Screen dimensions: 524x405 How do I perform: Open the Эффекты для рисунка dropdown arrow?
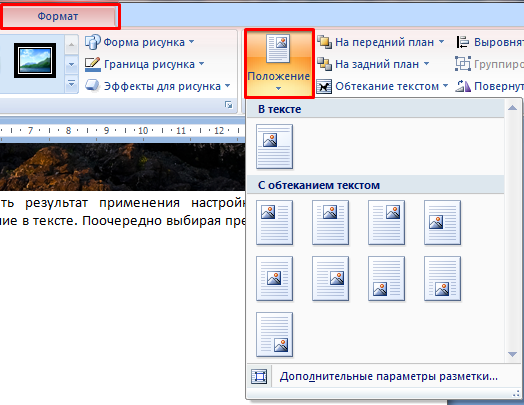click(x=228, y=86)
